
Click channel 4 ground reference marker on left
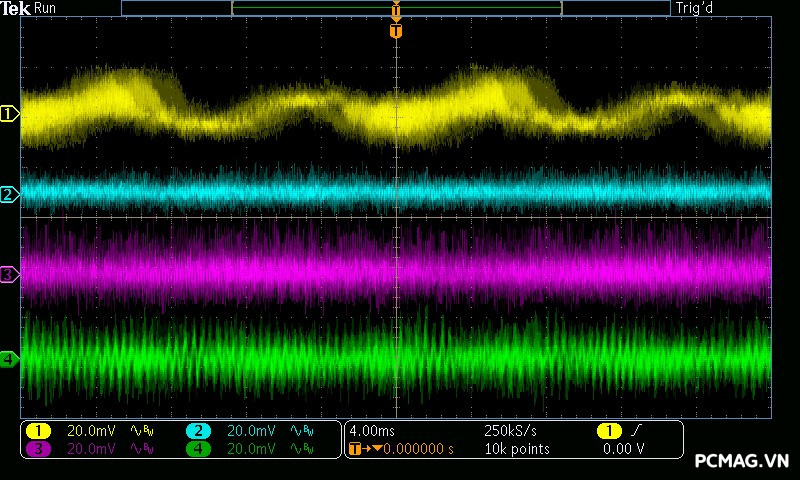click(9, 359)
